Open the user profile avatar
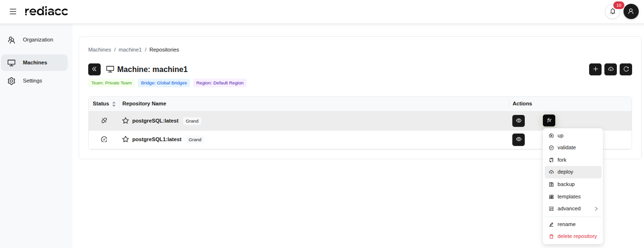This screenshot has width=644, height=248. tap(631, 11)
